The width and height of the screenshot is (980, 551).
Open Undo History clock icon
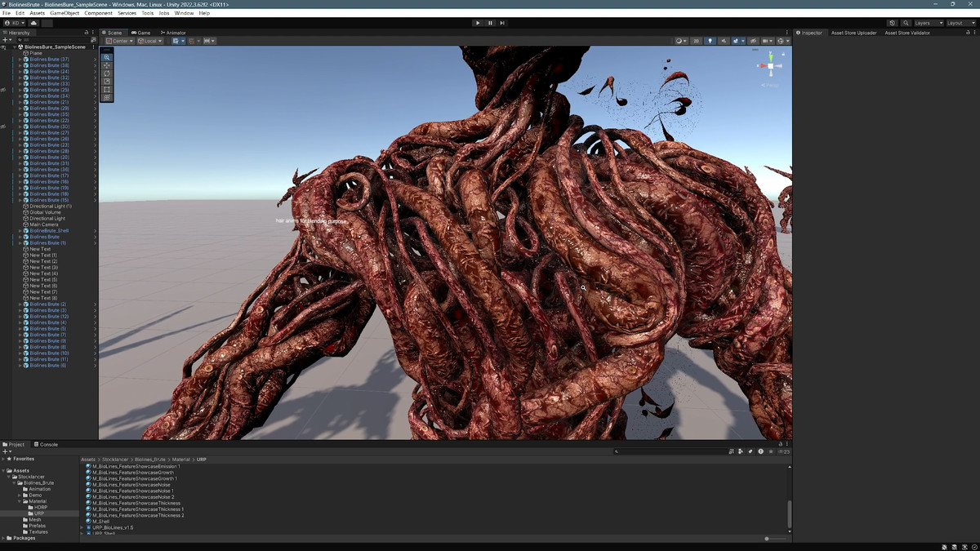(893, 23)
